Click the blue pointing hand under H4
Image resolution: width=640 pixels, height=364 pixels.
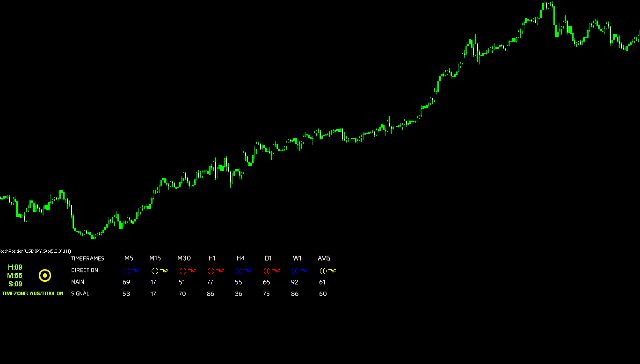coord(248,271)
